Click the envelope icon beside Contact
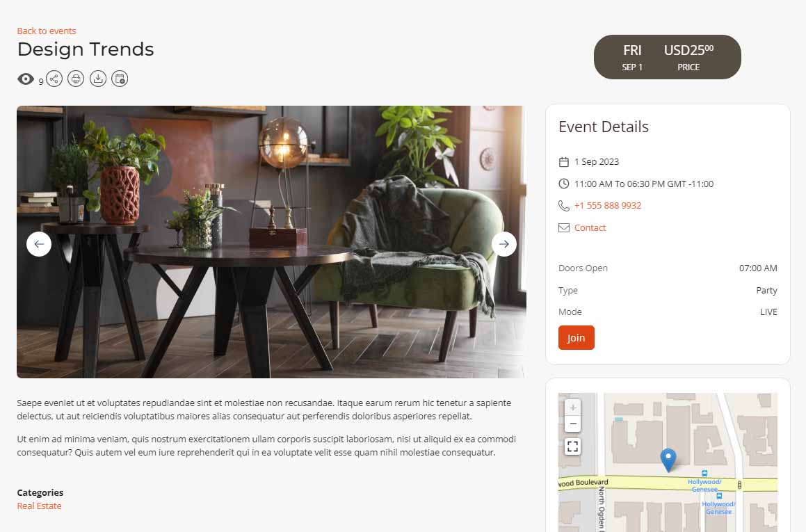 [564, 227]
